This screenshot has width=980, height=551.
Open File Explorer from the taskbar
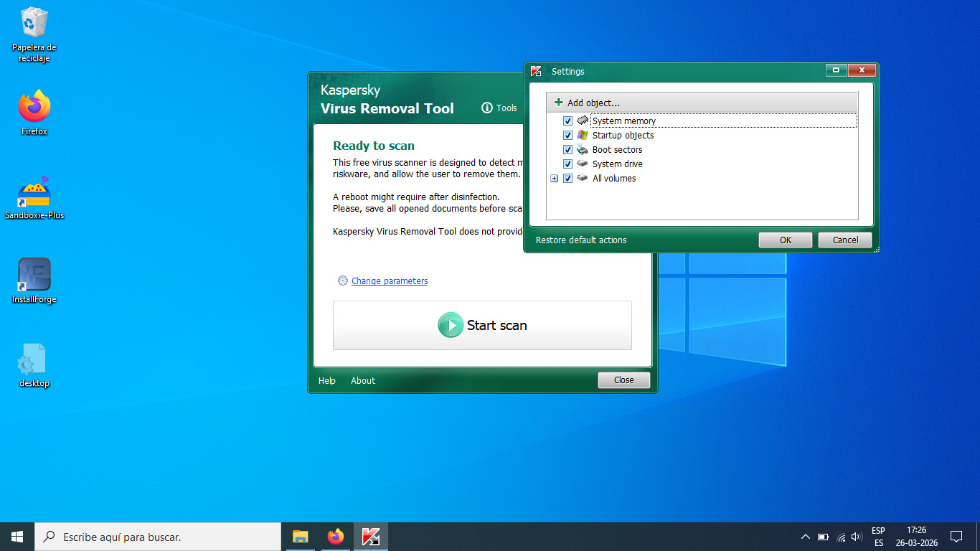pyautogui.click(x=300, y=537)
